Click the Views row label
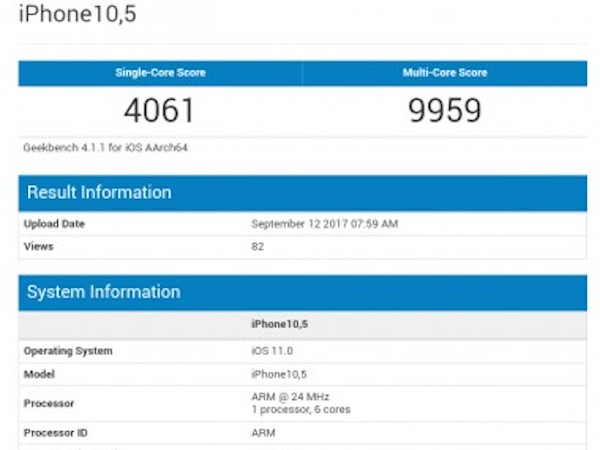 coord(38,246)
